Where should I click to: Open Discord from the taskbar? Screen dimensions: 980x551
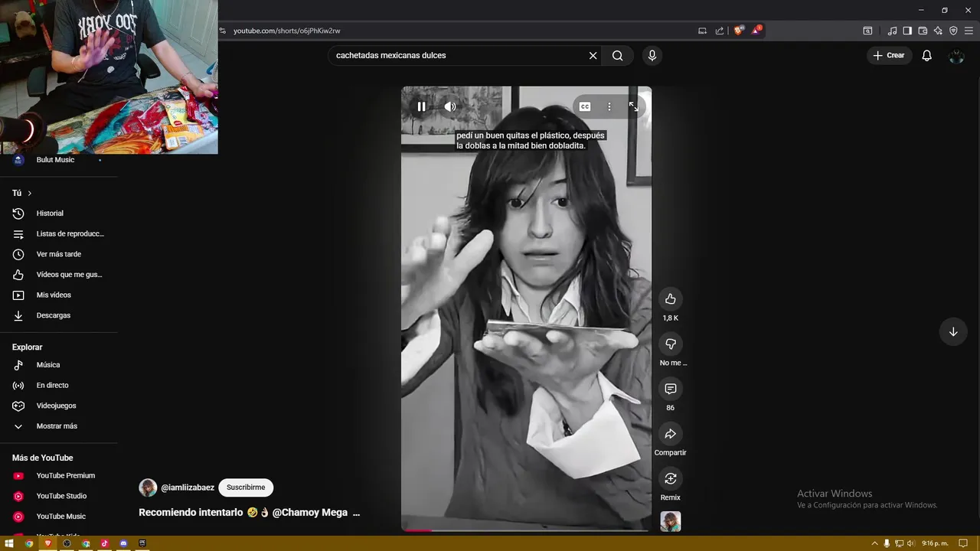pos(124,543)
